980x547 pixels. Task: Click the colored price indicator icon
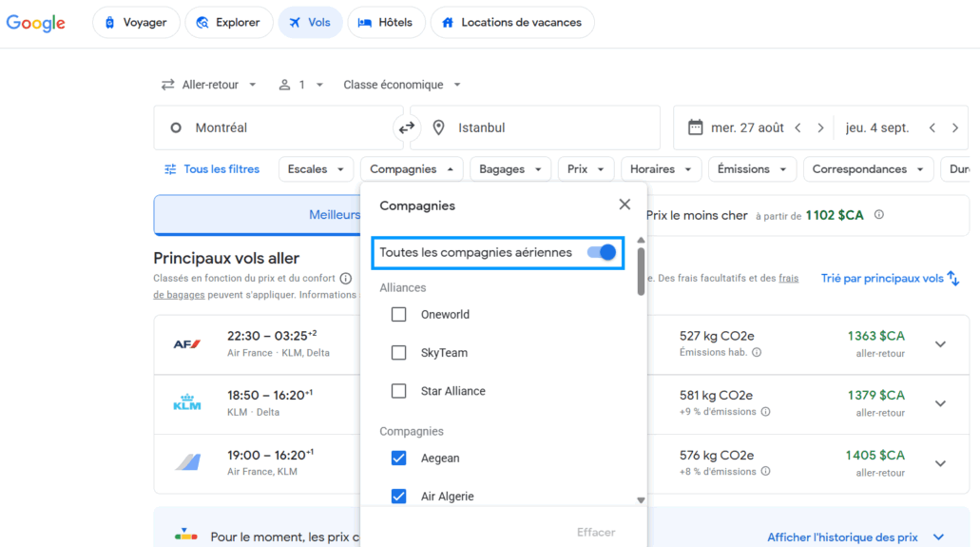click(185, 535)
